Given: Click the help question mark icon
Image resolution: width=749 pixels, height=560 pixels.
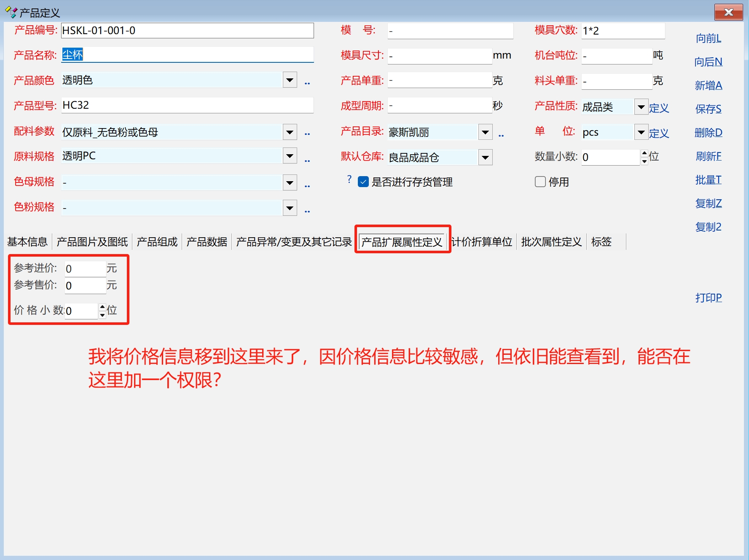Looking at the screenshot, I should point(349,179).
